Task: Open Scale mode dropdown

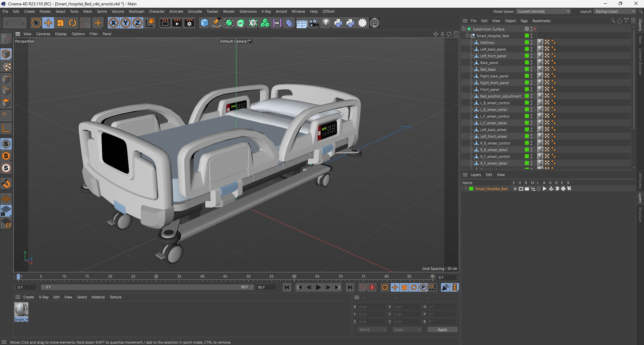Action: point(407,330)
